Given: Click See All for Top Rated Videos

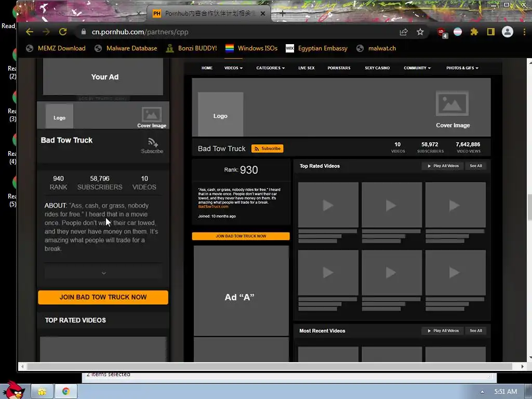Looking at the screenshot, I should point(476,166).
